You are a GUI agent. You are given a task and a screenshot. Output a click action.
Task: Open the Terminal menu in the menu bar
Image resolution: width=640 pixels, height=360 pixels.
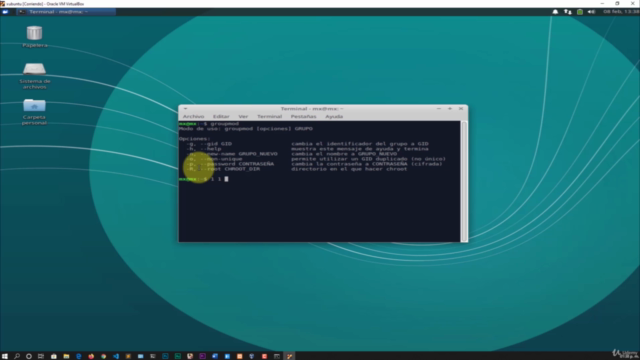pos(269,116)
